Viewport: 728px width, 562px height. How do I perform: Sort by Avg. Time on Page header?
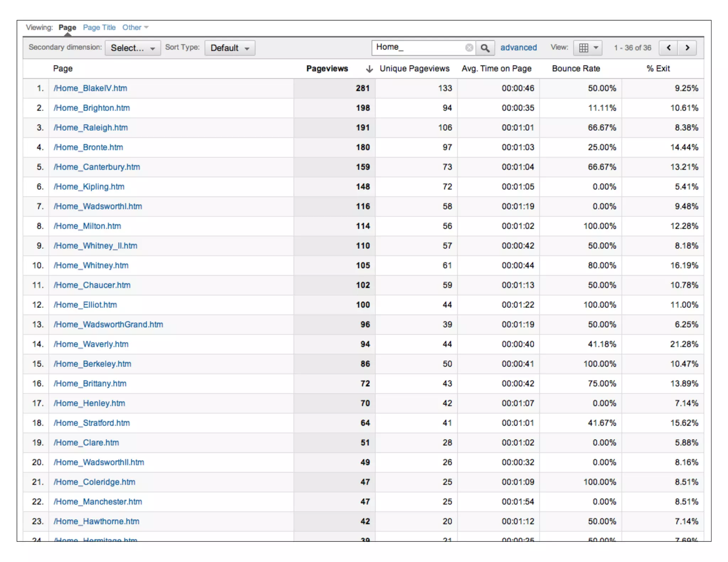point(496,69)
